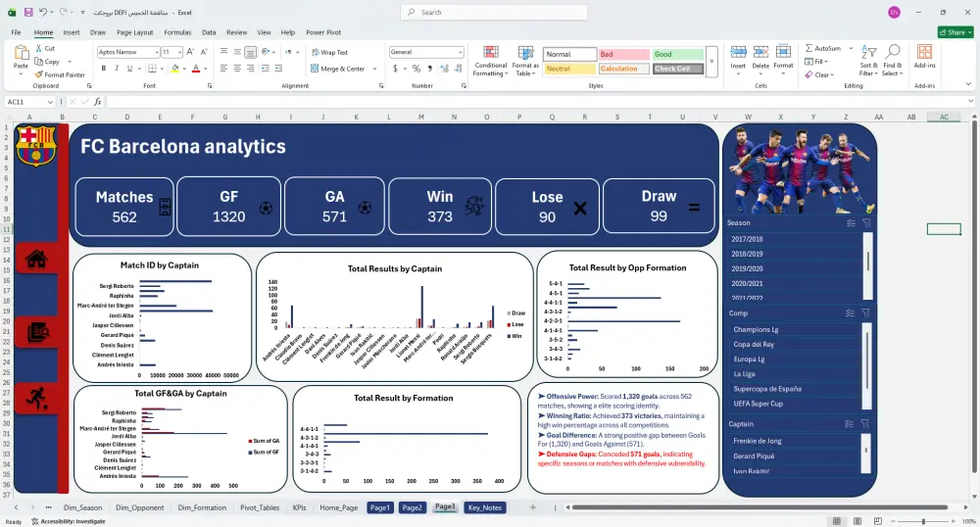Image resolution: width=980 pixels, height=527 pixels.
Task: Apply Accounting dollar number format
Action: [x=395, y=69]
